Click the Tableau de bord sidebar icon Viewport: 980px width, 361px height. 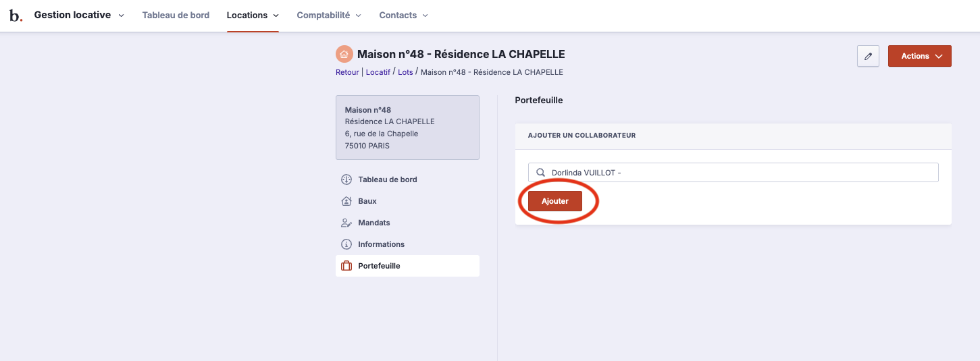tap(346, 179)
